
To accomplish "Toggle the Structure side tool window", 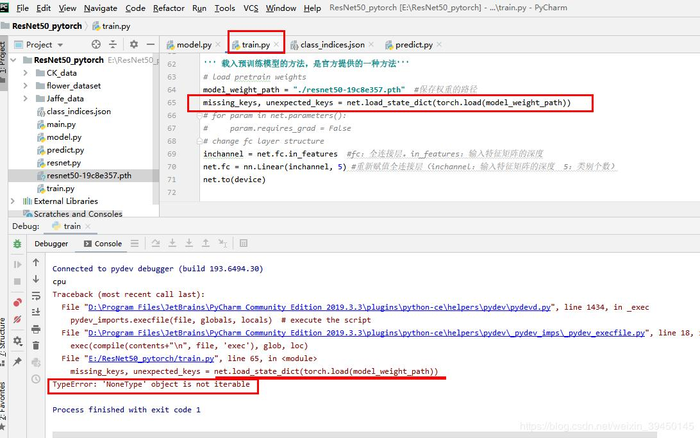I will click(3, 342).
